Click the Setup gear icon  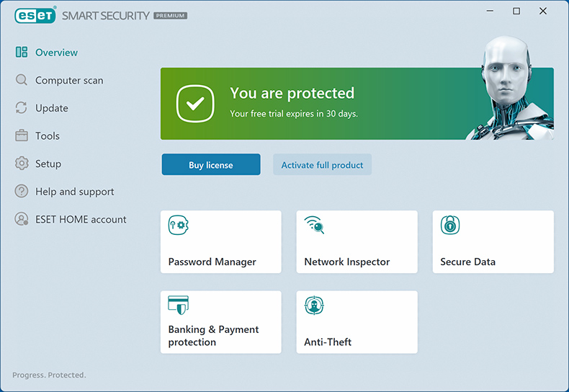[x=22, y=164]
